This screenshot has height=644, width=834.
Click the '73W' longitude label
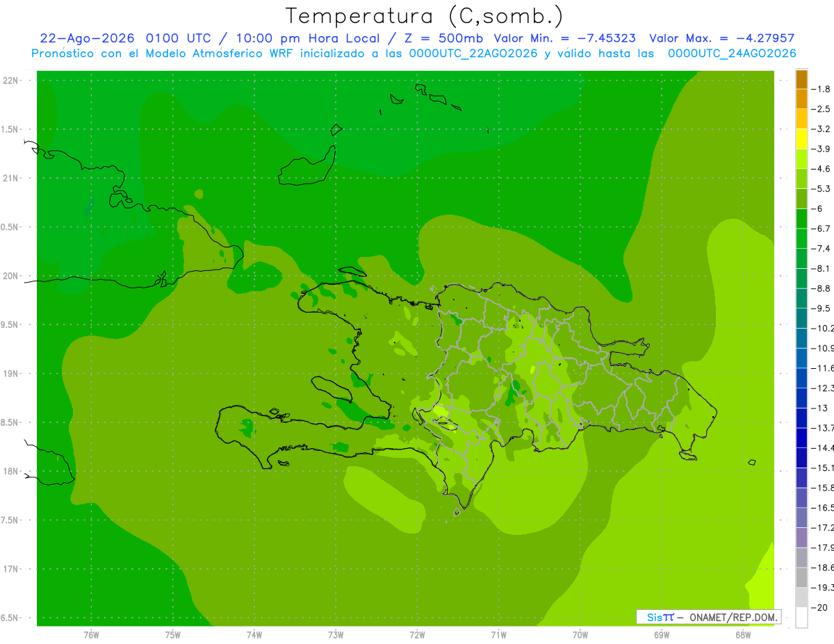point(336,636)
